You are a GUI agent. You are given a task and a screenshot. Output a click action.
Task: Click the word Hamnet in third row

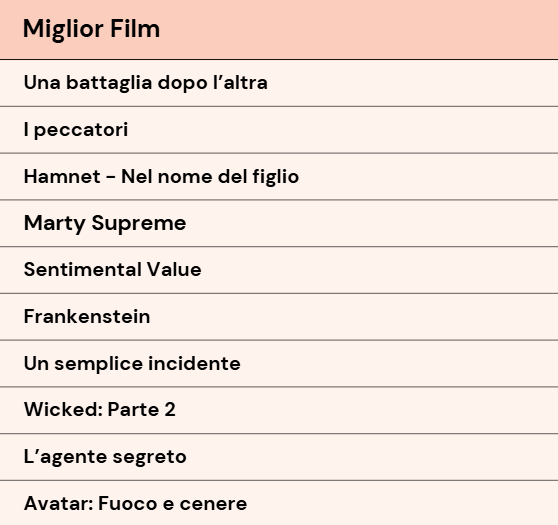[62, 177]
